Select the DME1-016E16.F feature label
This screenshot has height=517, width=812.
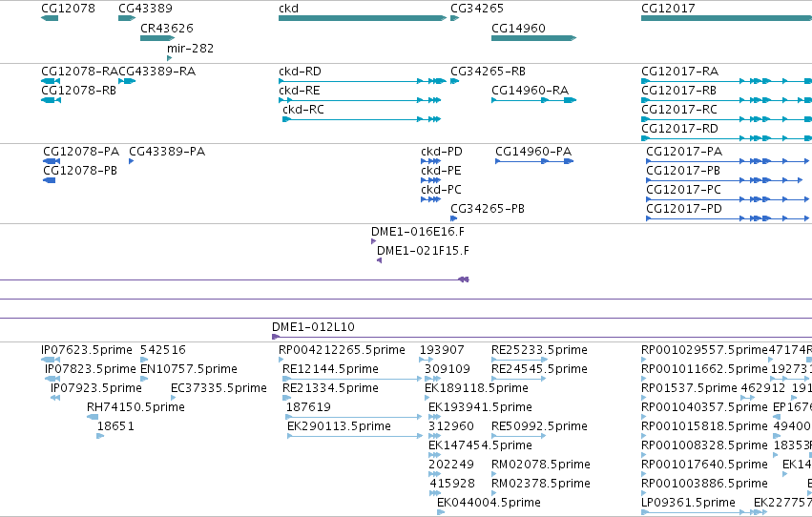(x=418, y=232)
